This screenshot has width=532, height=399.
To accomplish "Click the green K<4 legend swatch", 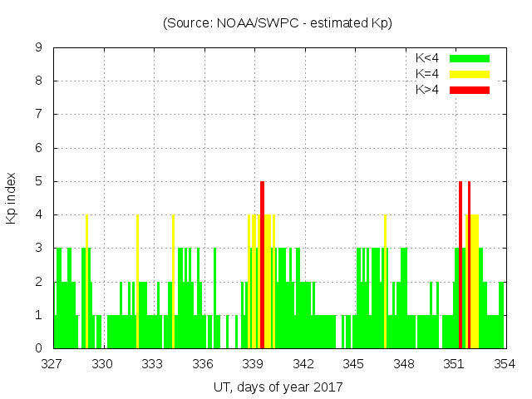I will [470, 58].
